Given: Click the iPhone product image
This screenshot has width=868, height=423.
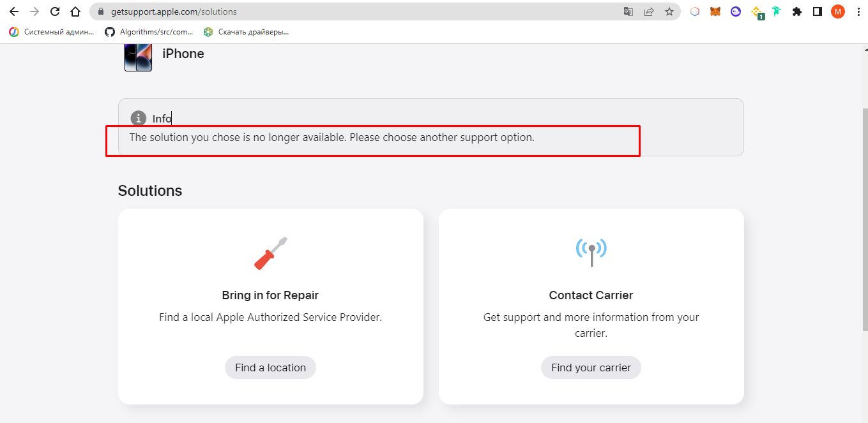Looking at the screenshot, I should pos(138,57).
